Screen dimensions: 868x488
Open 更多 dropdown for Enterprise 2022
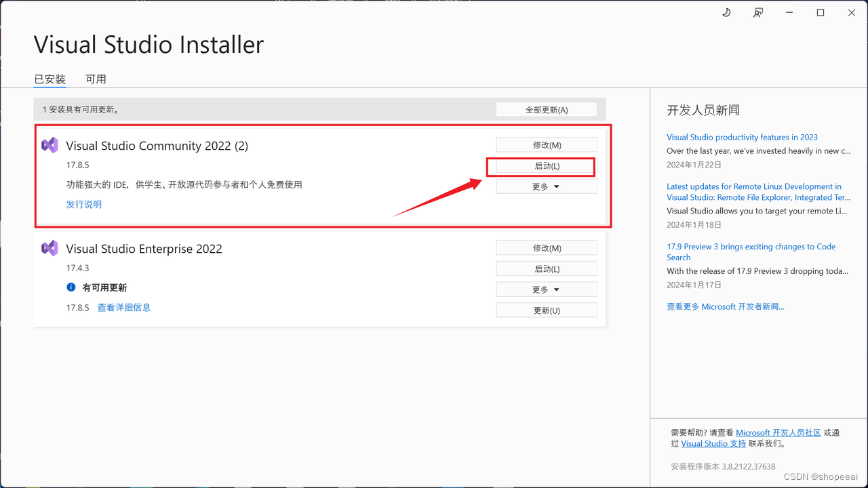pos(547,289)
